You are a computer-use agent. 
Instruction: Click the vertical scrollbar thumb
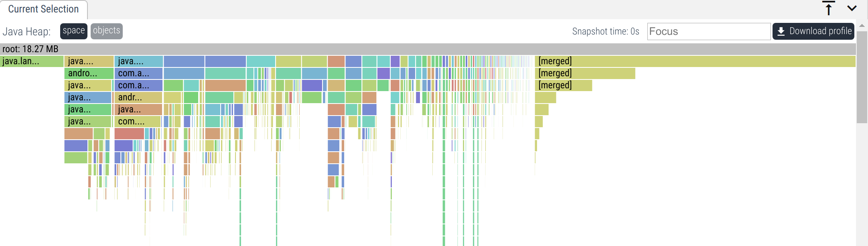862,76
